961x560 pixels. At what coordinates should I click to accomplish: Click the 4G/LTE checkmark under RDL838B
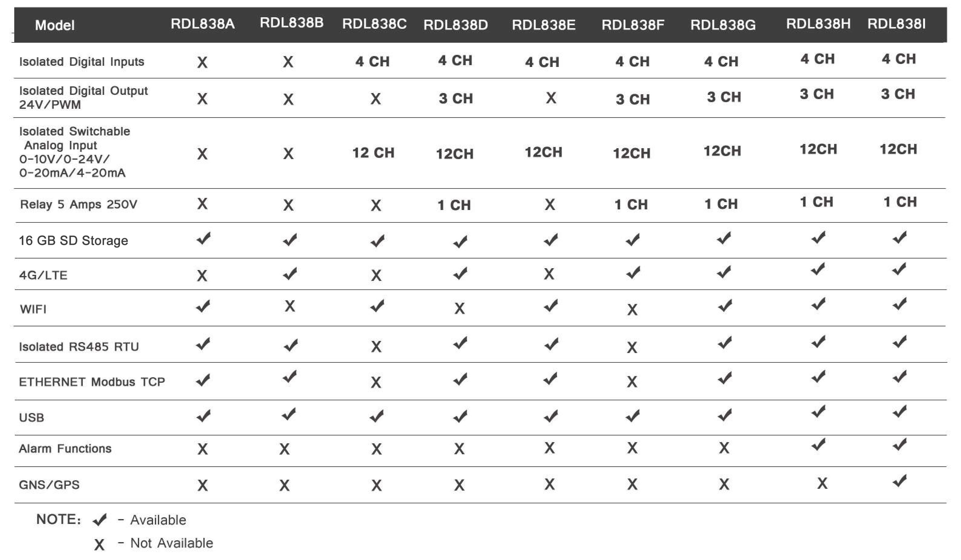coord(290,274)
